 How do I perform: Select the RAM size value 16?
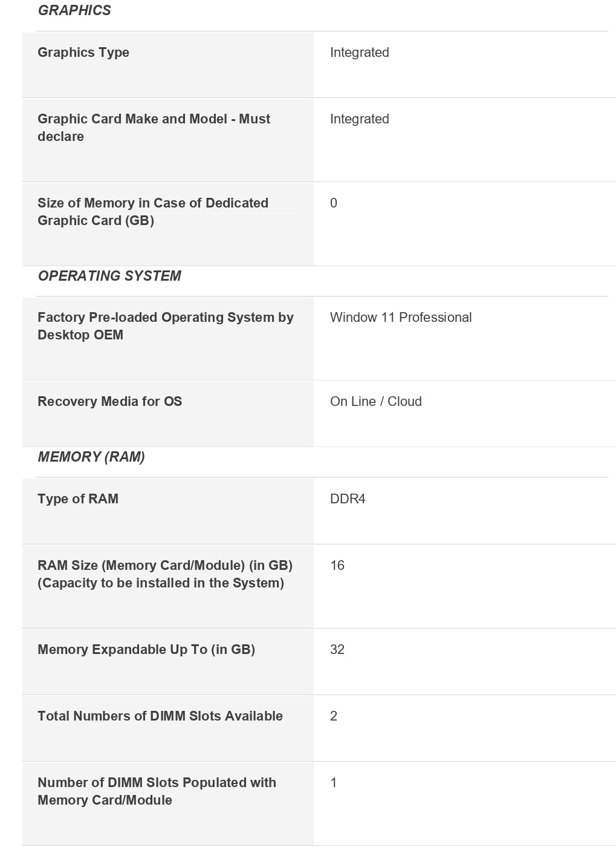point(337,565)
